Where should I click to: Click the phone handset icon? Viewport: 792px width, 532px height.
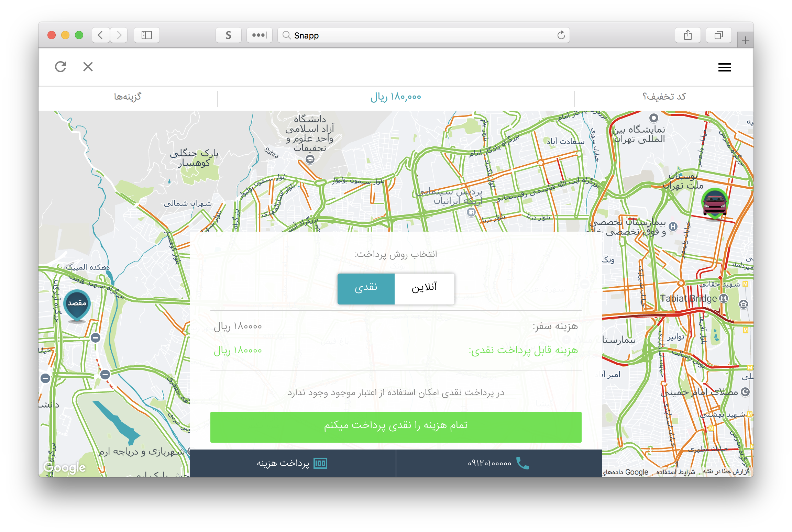pyautogui.click(x=522, y=463)
